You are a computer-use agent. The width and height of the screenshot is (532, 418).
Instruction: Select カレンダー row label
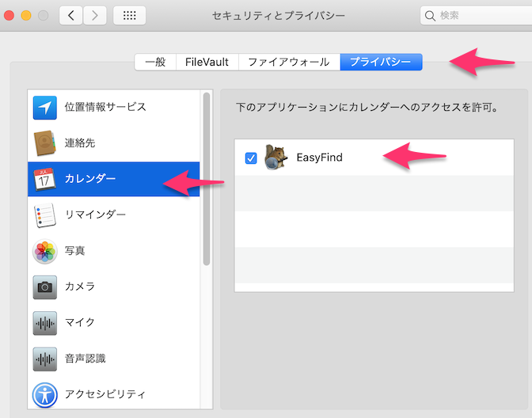point(90,178)
